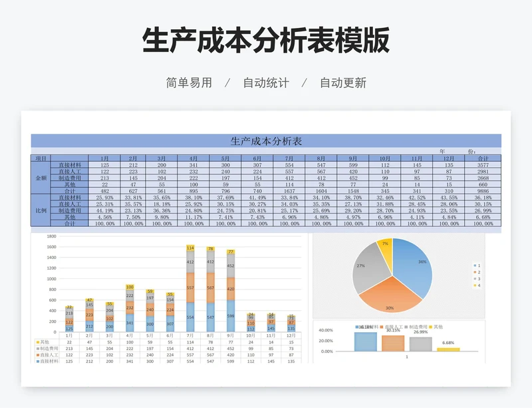The height and width of the screenshot is (408, 532).
Task: Select the 金额 row group cell
Action: (41, 178)
